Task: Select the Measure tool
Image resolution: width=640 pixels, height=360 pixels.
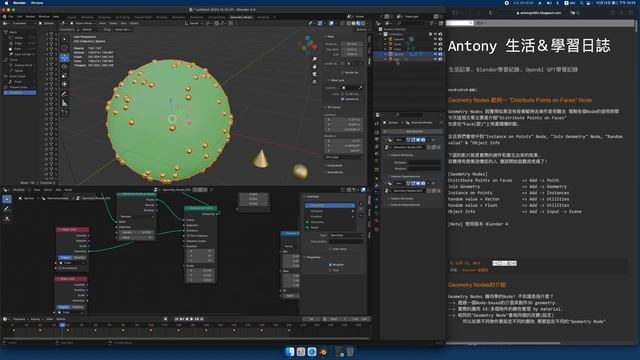Action: 64,103
